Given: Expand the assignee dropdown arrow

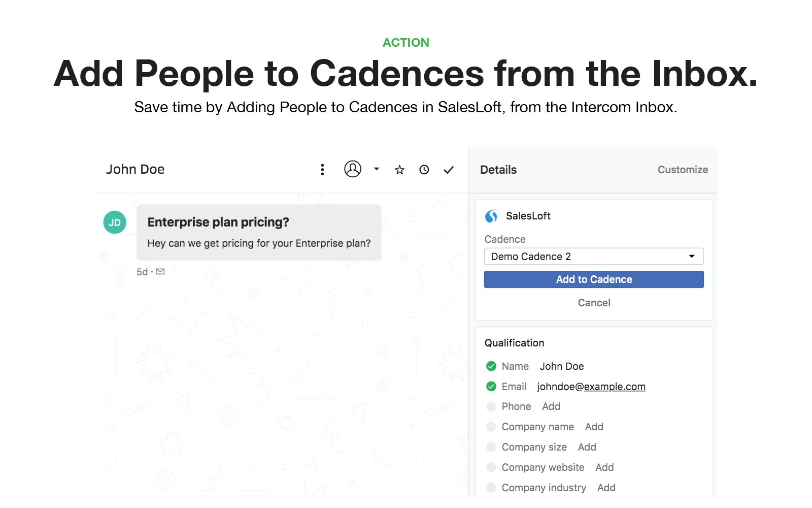Looking at the screenshot, I should tap(377, 169).
